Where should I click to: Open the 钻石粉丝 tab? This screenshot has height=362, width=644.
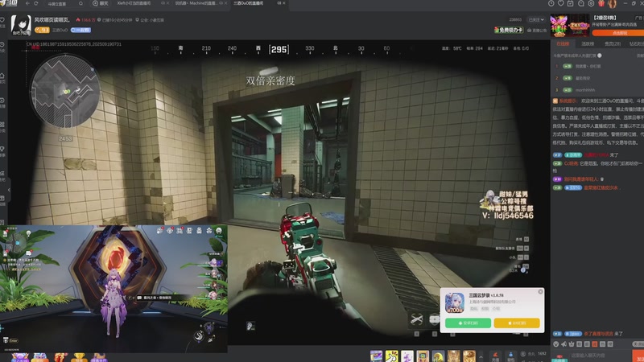[x=637, y=44]
